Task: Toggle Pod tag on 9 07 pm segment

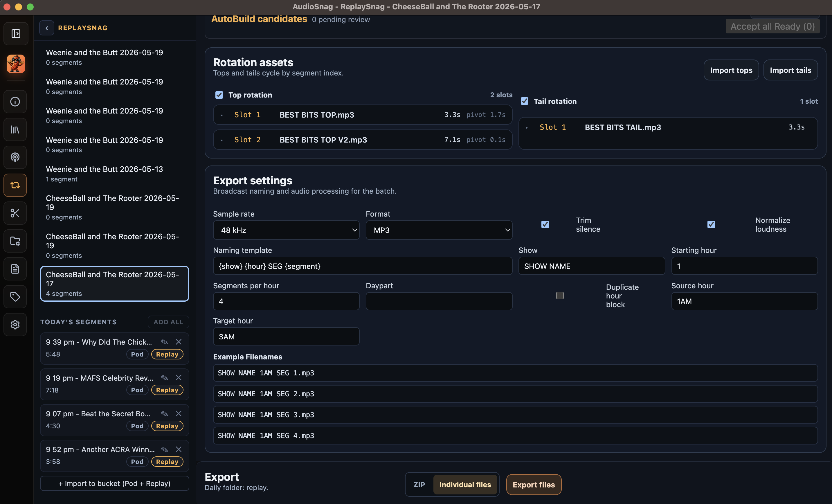Action: pyautogui.click(x=137, y=426)
